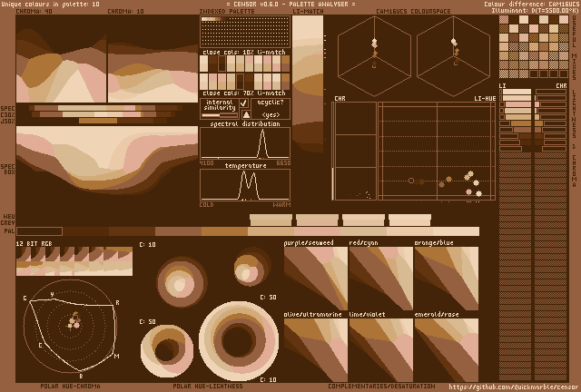Click the 'COLD' temperature label
Image resolution: width=581 pixels, height=392 pixels.
click(x=206, y=204)
